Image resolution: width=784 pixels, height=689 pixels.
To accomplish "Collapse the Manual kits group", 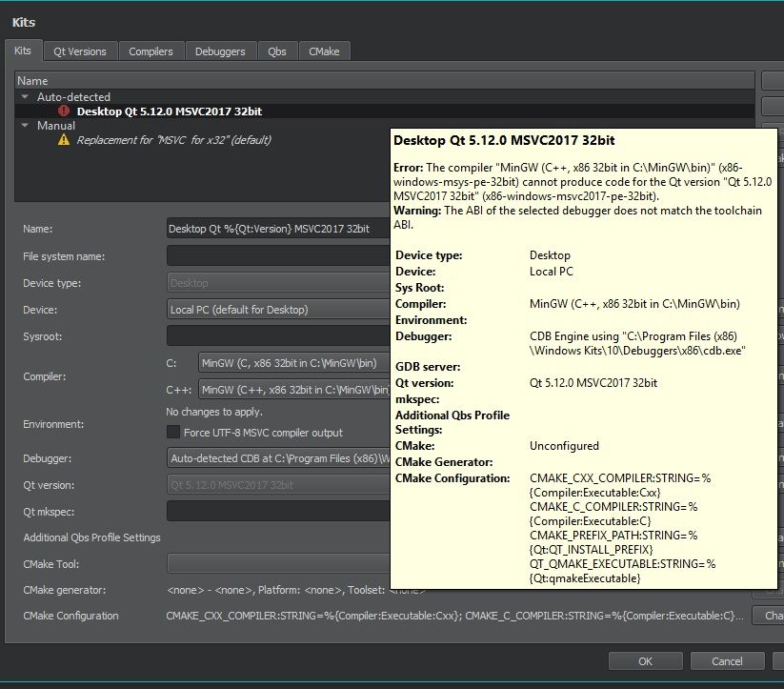I will (x=25, y=125).
